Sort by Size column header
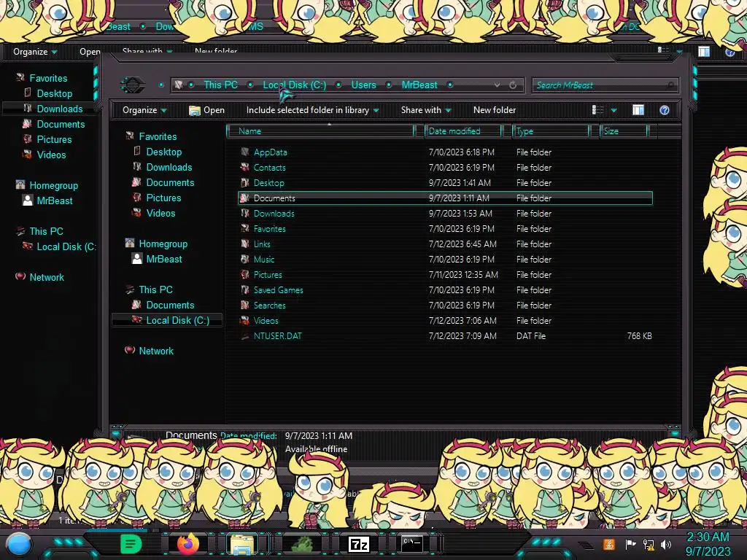This screenshot has width=747, height=560. 623,131
